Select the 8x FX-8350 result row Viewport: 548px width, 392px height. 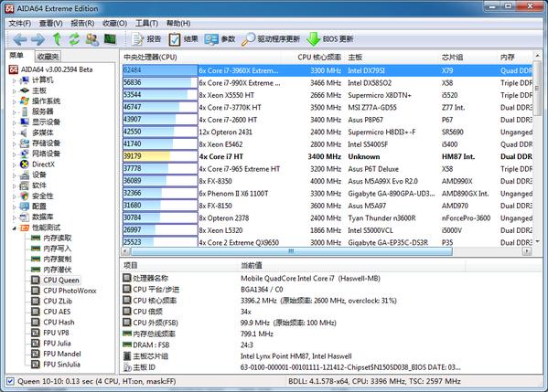tap(328, 181)
